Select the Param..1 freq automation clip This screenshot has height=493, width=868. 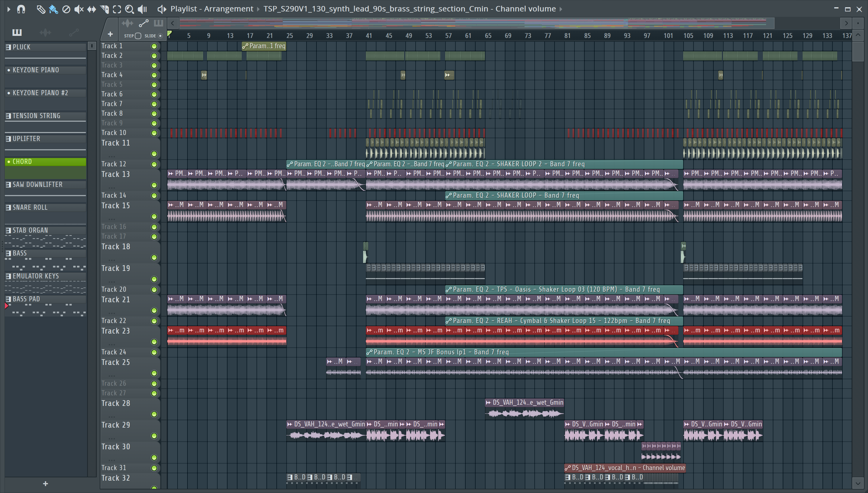coord(264,46)
